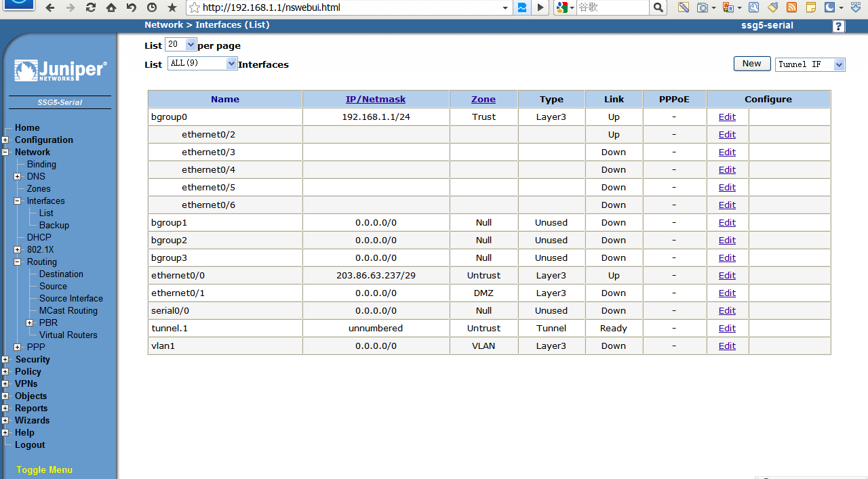Click the browser back arrow
Image resolution: width=868 pixels, height=479 pixels.
[x=50, y=8]
